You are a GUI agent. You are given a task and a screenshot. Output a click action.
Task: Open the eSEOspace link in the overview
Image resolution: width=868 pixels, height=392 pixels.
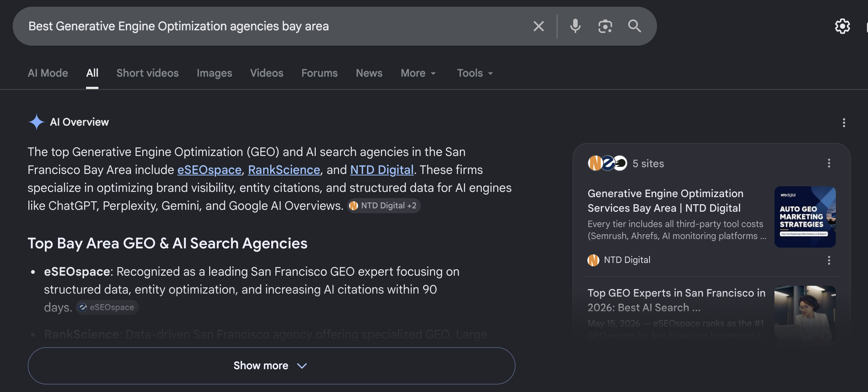click(209, 170)
